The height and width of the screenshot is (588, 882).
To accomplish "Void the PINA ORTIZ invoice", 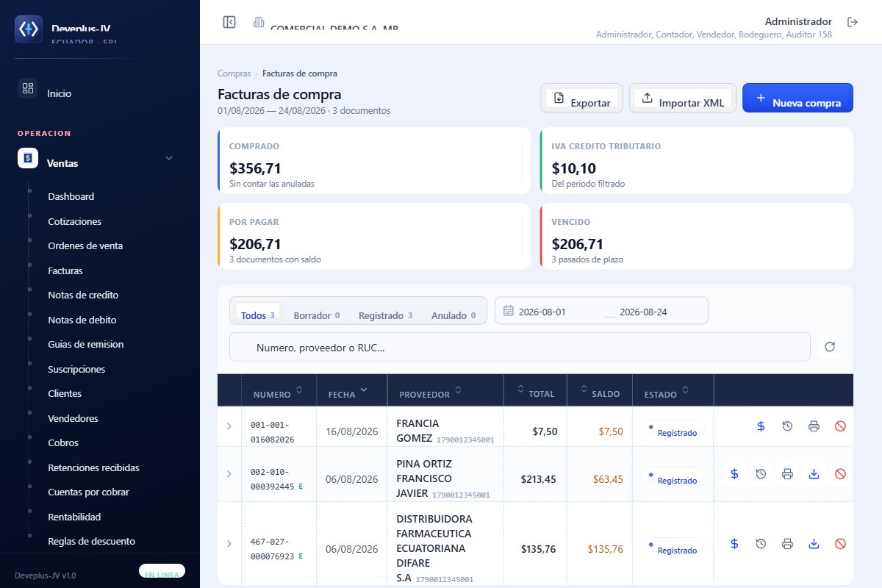I will click(x=840, y=474).
